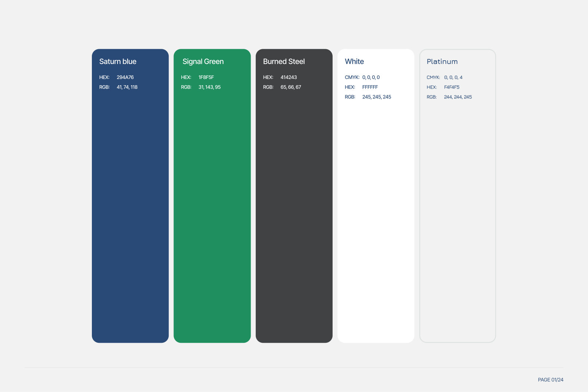The height and width of the screenshot is (392, 588).
Task: Select the Burned Steel color card
Action: pyautogui.click(x=294, y=196)
